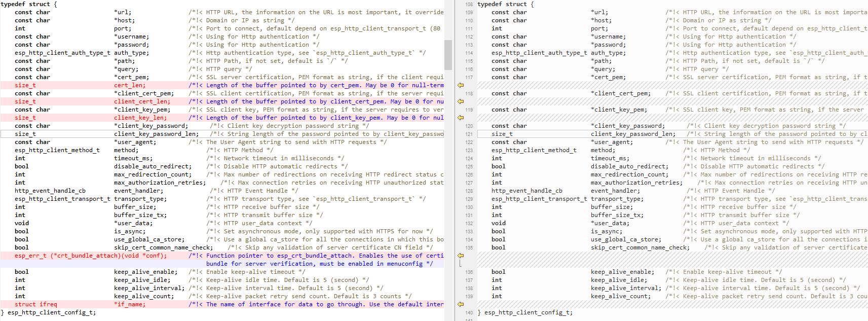
Task: Select 'esp_err_t (*crt_bundle_attach)' line in left pane
Action: [x=222, y=256]
